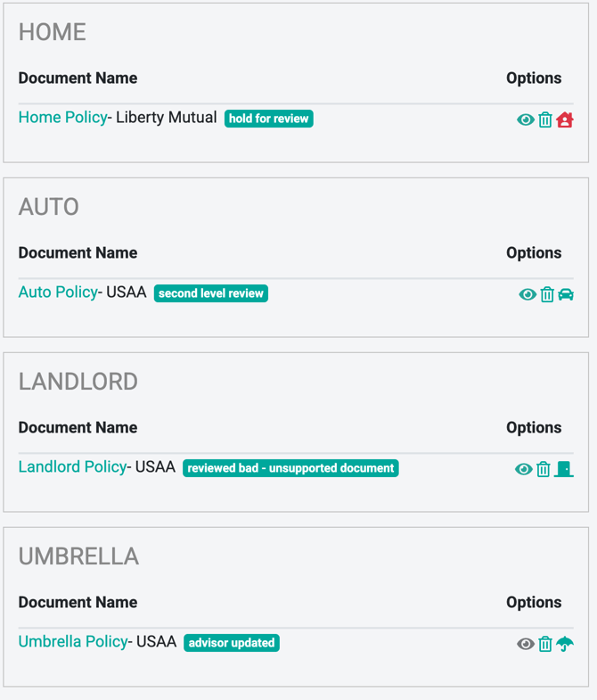
Task: Open the Home Policy link
Action: coord(62,118)
